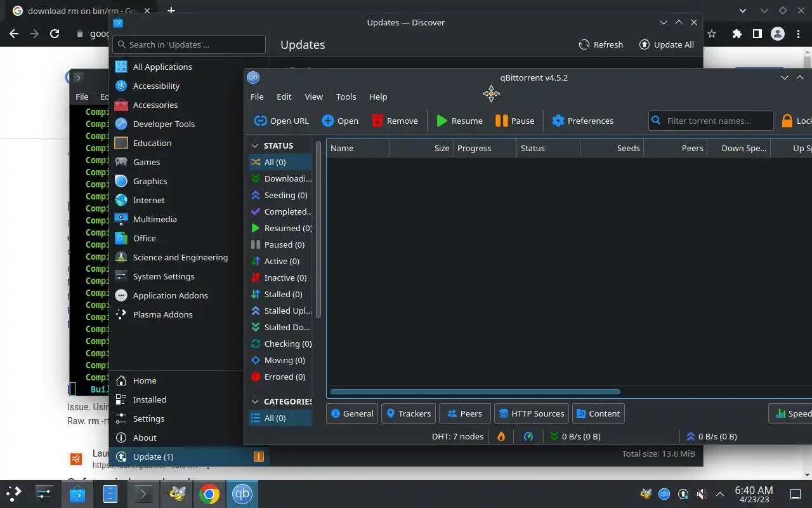Sort torrents by Seeds column header

click(612, 148)
